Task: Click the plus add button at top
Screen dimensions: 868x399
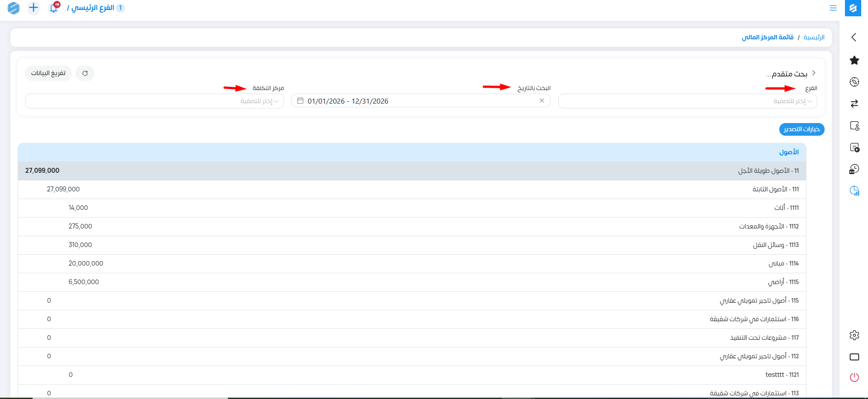Action: click(x=33, y=8)
